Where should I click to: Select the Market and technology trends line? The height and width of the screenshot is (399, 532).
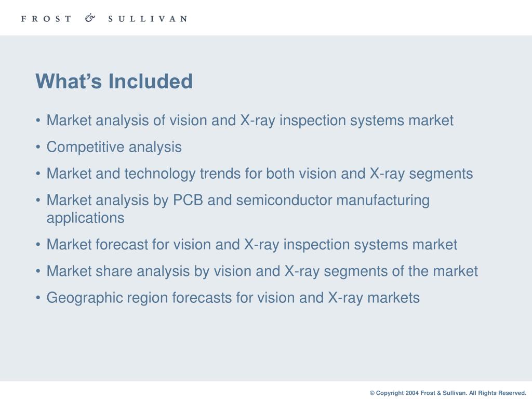260,174
